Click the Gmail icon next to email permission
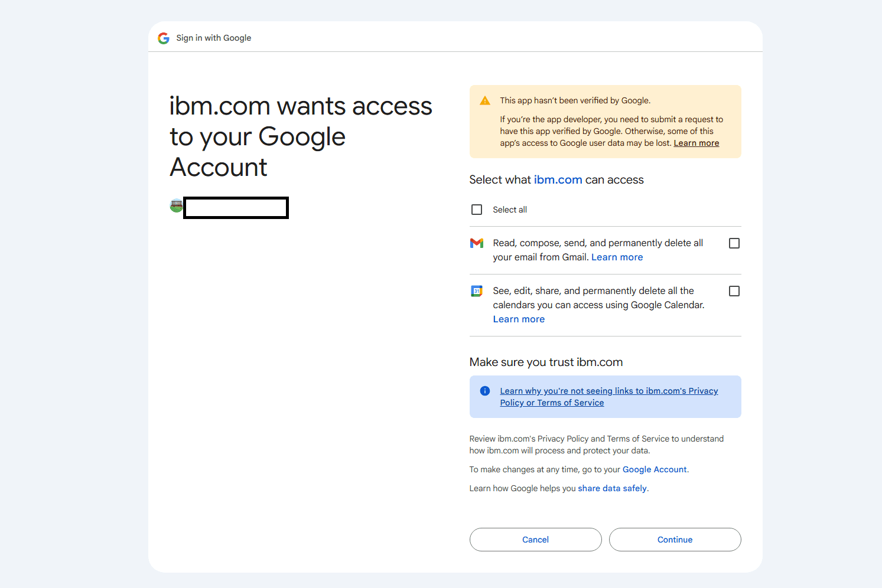The width and height of the screenshot is (882, 588). (x=477, y=243)
